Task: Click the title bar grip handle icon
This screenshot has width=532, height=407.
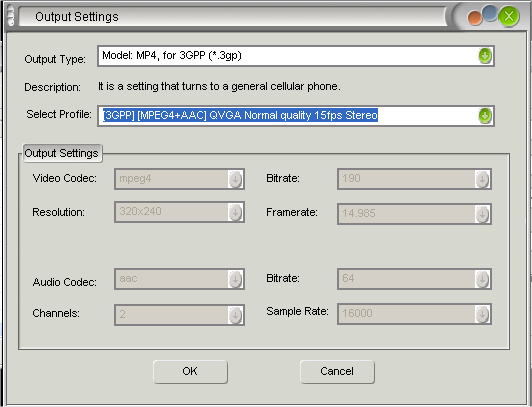Action: coord(11,16)
